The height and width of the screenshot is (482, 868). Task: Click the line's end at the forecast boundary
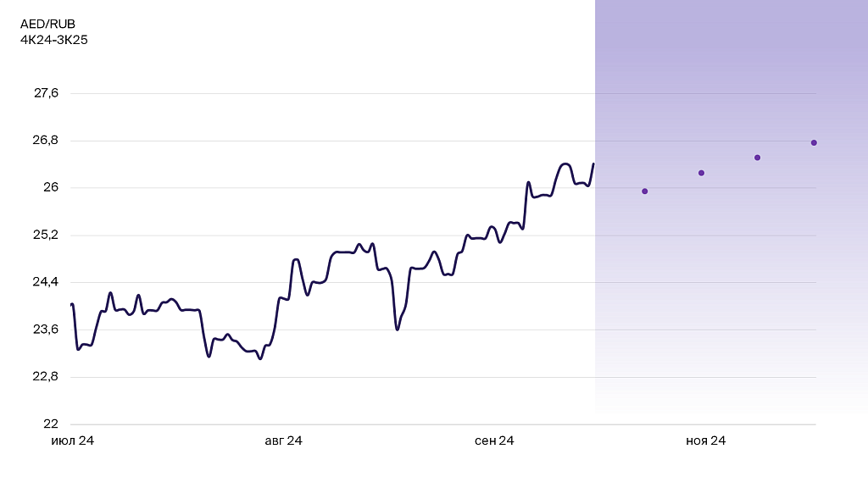(x=593, y=164)
